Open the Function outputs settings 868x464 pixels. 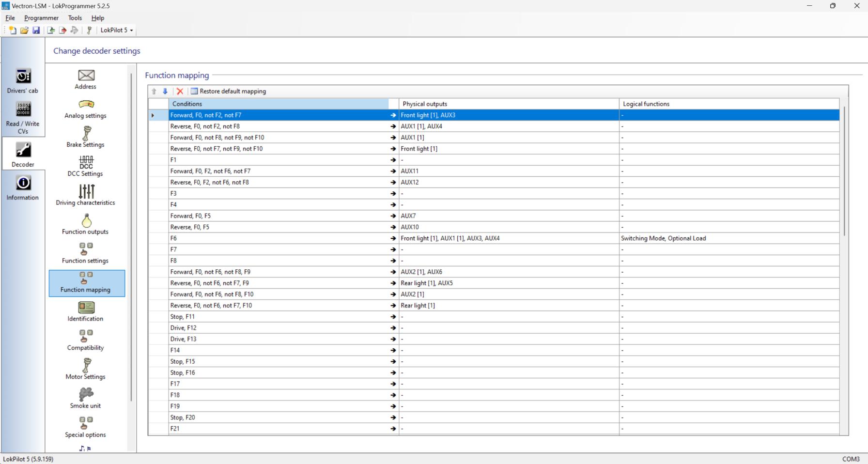coord(86,225)
